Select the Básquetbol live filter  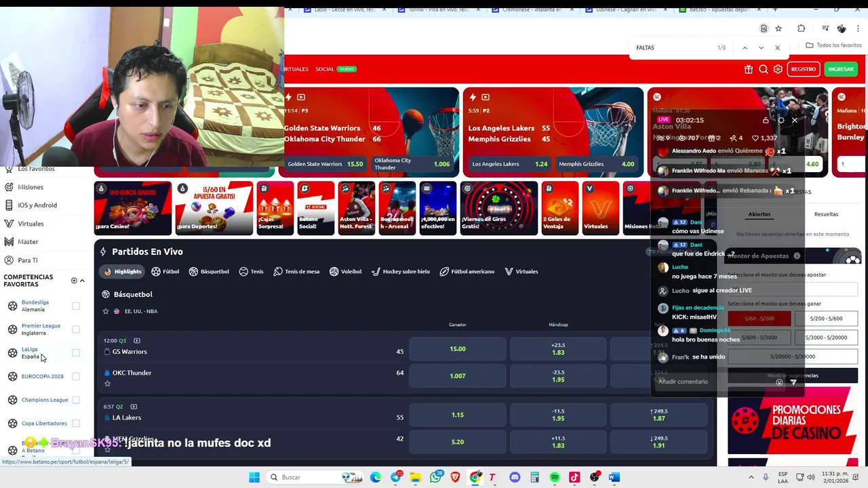coord(209,272)
